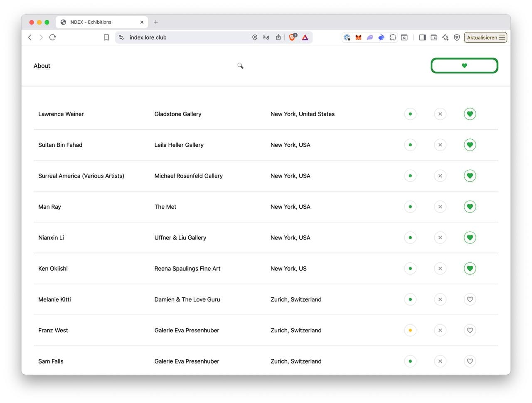Click Gladstone Gallery text
This screenshot has height=403, width=532.
[x=178, y=114]
